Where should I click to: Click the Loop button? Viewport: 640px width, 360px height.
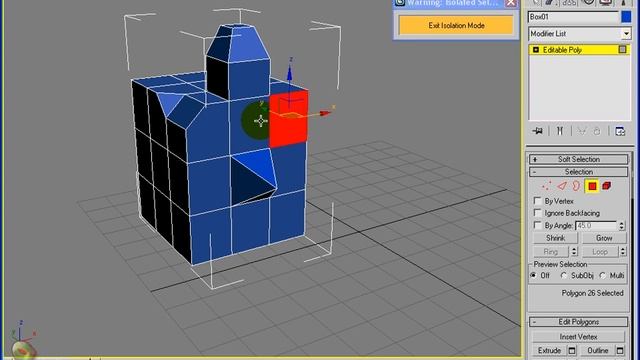point(600,251)
